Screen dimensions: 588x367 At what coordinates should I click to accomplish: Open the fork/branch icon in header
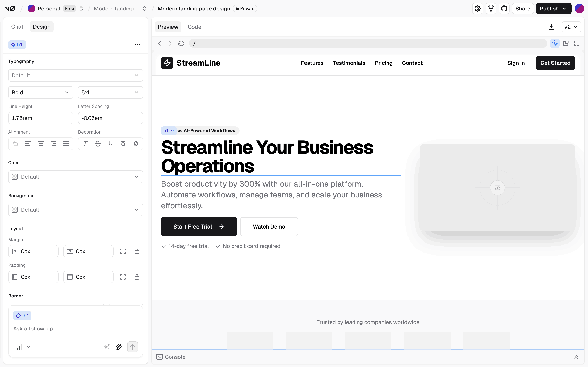(x=491, y=9)
